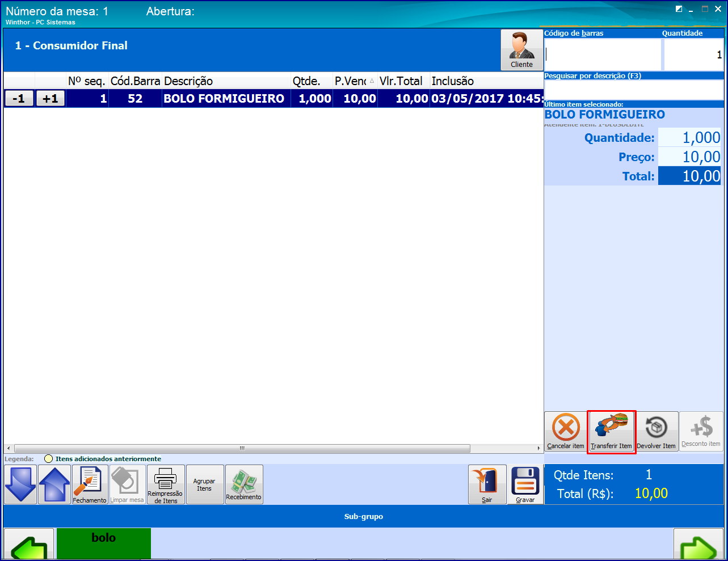Sort by Vlr.Total column header
728x561 pixels.
pos(403,81)
